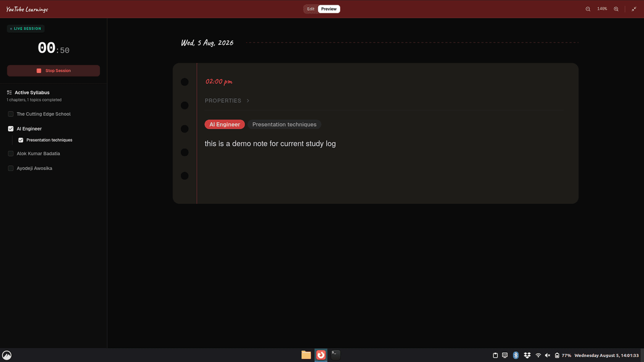Click the LIVE SESSION badge
644x362 pixels.
[x=25, y=28]
